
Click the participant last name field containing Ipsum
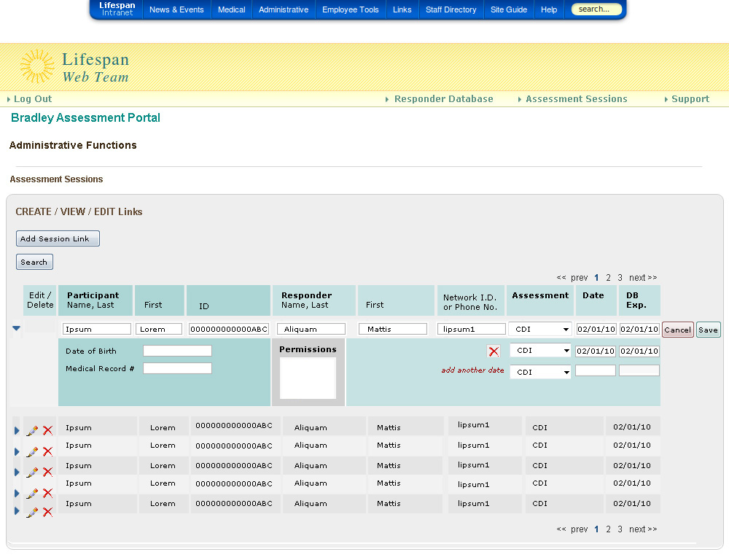[97, 329]
